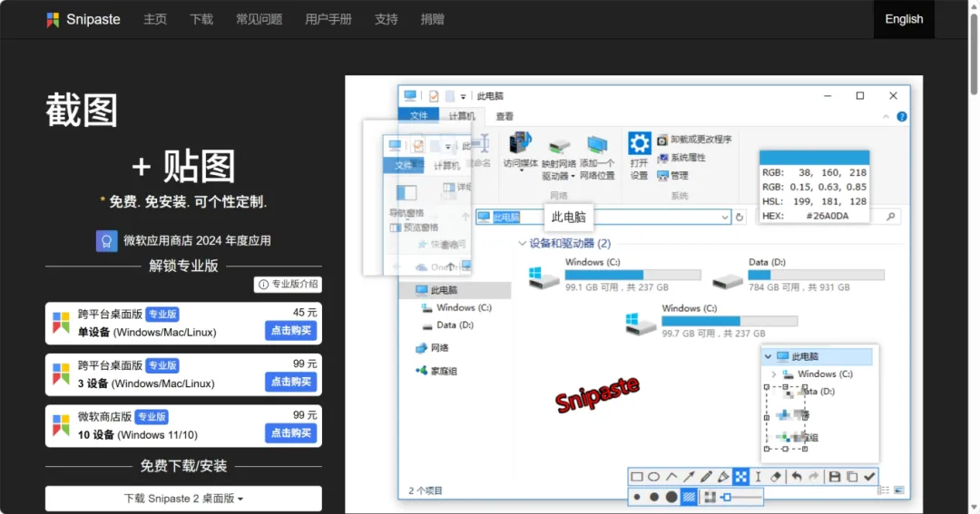Choose the large dot brush size

(x=671, y=497)
